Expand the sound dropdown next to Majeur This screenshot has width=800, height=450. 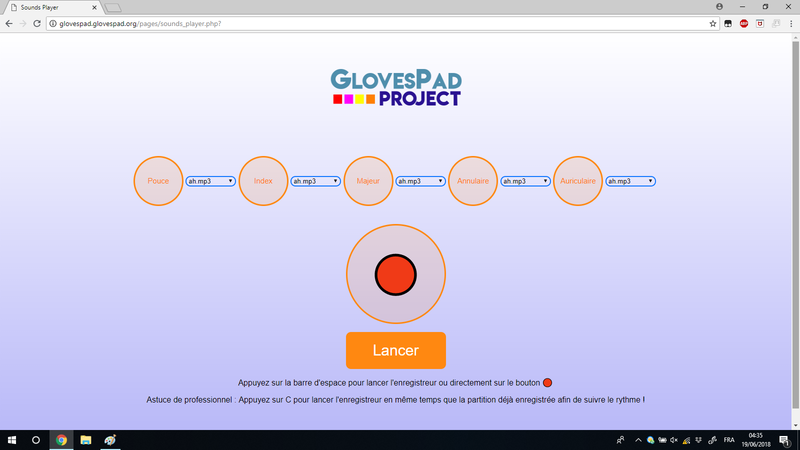click(x=420, y=181)
